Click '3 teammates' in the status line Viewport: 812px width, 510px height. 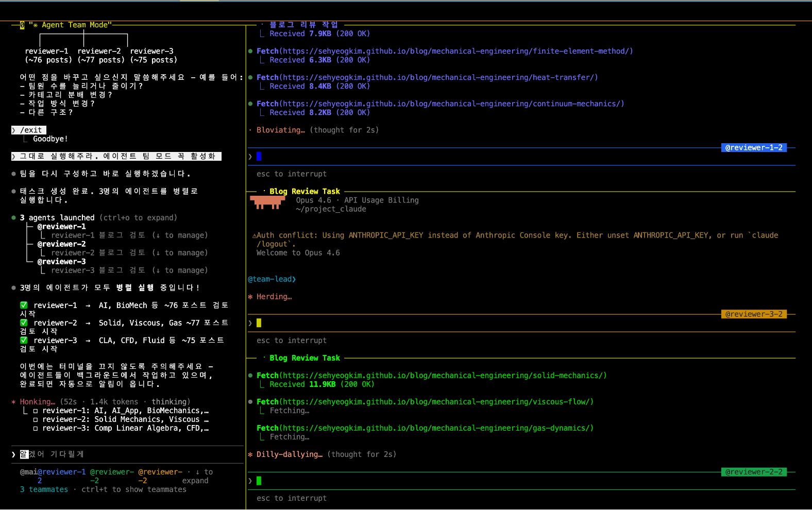(x=44, y=489)
